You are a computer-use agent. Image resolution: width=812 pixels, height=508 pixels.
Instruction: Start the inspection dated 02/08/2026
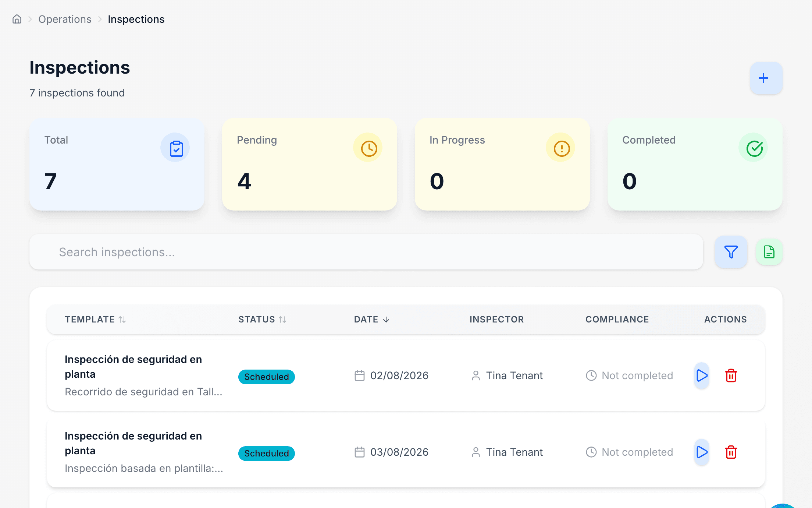tap(702, 375)
